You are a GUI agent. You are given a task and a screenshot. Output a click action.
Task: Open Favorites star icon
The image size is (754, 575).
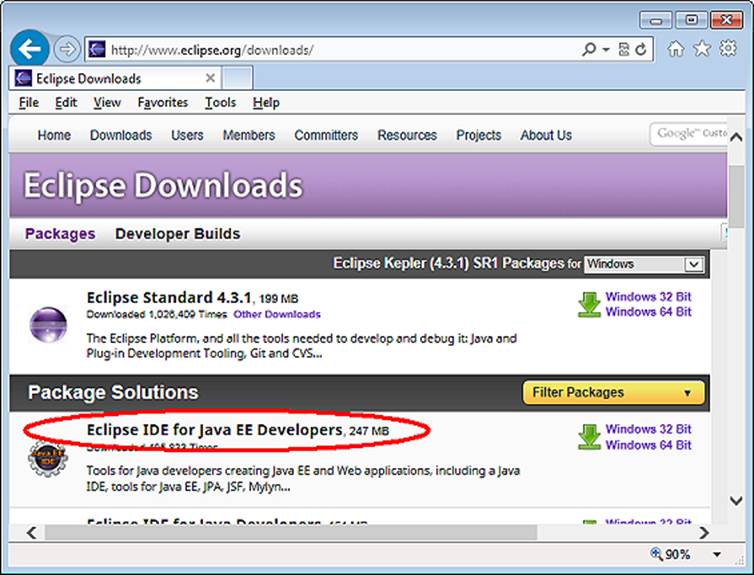tap(702, 48)
